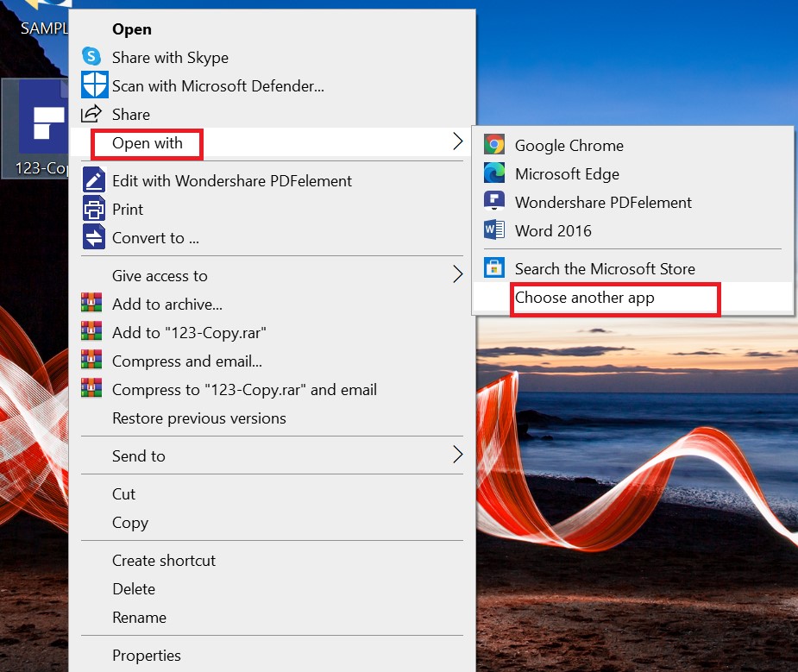The height and width of the screenshot is (672, 798).
Task: Click the Wondershare PDFelement icon in submenu
Action: pos(494,202)
